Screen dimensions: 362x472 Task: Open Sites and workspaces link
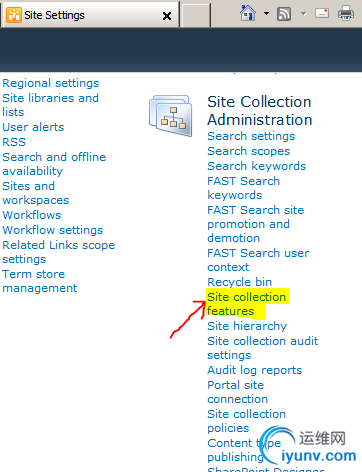36,193
